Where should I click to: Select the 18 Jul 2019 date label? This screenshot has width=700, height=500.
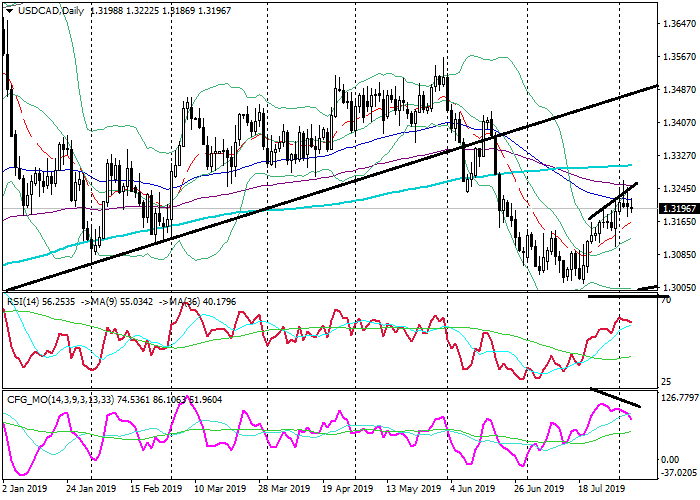[x=600, y=491]
